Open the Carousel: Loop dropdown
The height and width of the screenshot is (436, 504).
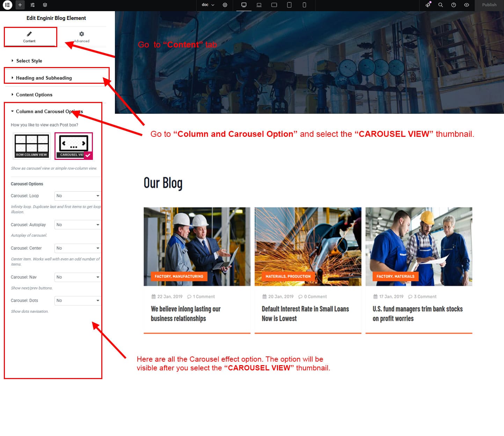click(x=78, y=196)
